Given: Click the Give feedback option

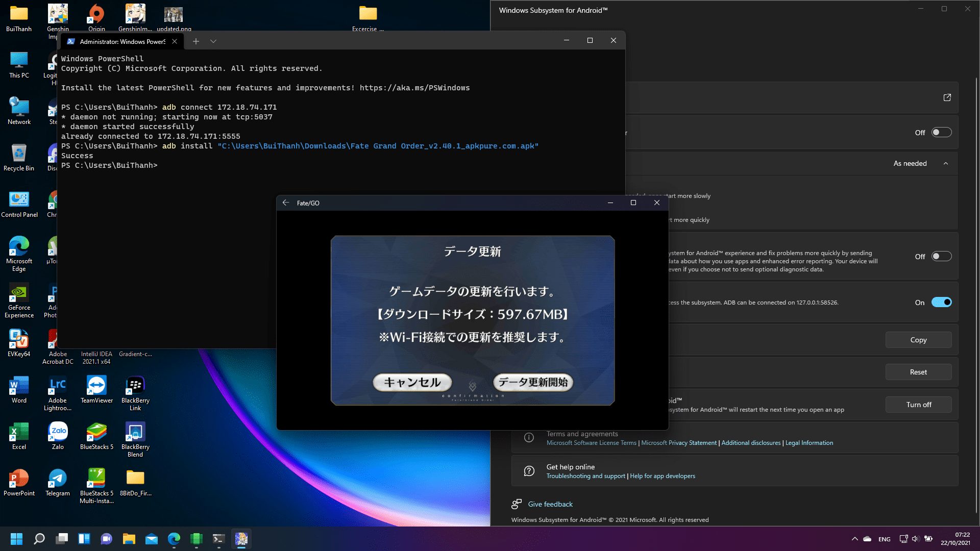Looking at the screenshot, I should point(550,503).
